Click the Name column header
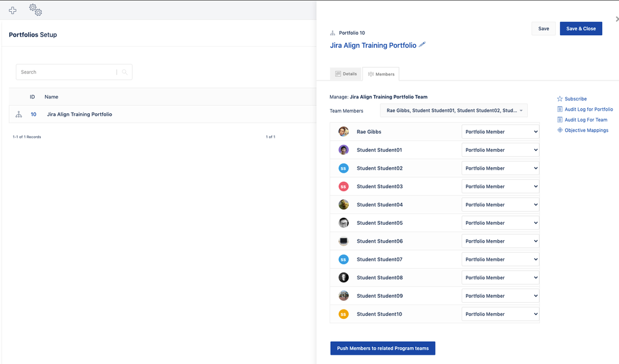This screenshot has height=364, width=619. click(51, 97)
